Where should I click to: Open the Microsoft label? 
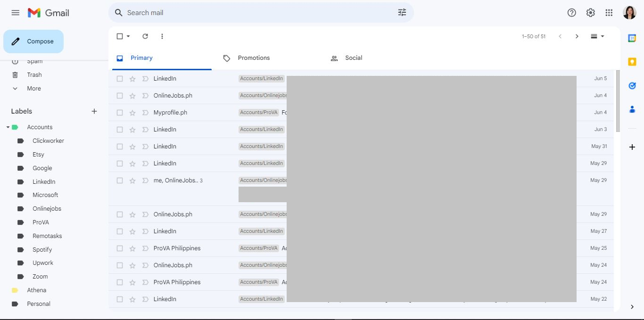tap(45, 195)
